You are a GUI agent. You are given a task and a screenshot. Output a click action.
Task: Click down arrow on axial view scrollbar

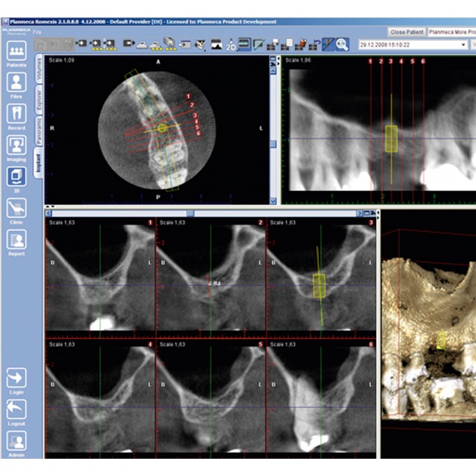pos(273,201)
